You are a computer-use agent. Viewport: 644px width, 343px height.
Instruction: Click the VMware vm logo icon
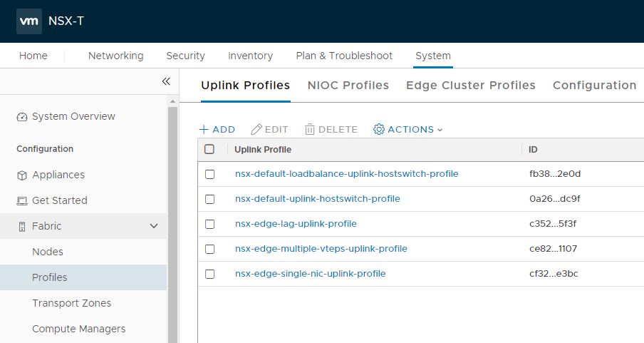(29, 21)
